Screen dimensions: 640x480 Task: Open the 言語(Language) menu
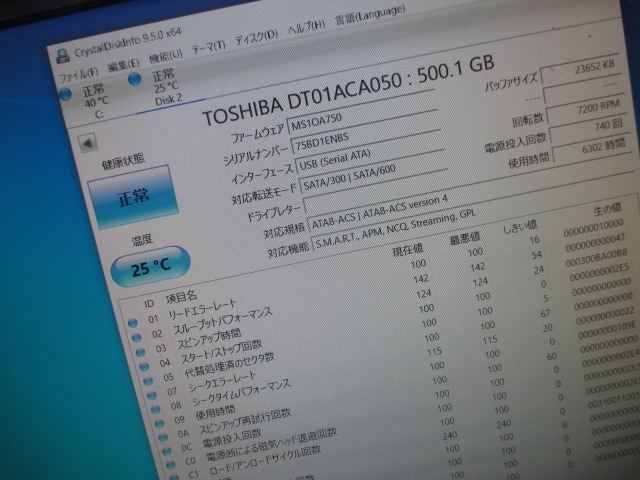click(x=370, y=15)
